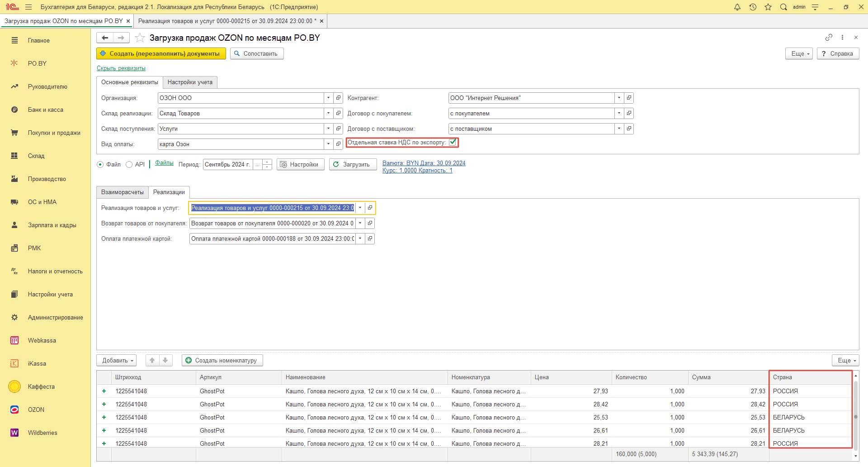Screen dimensions: 868x467
Task: Open Настройки button near period
Action: [300, 164]
